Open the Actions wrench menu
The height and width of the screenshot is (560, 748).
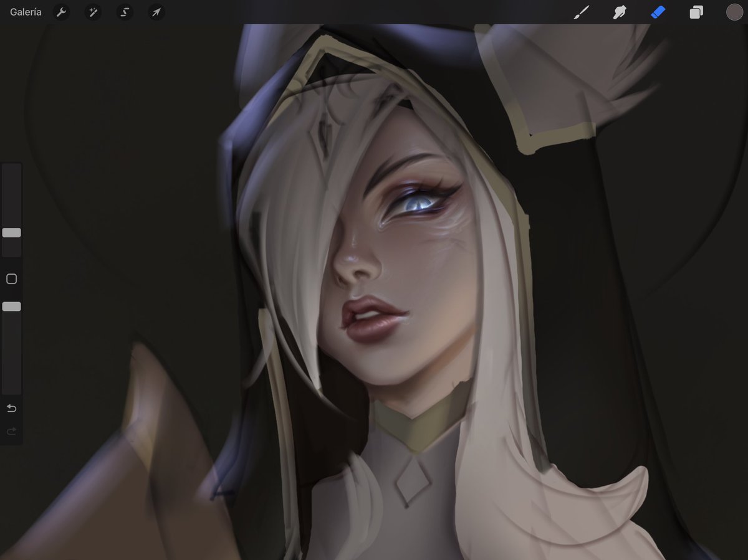61,12
